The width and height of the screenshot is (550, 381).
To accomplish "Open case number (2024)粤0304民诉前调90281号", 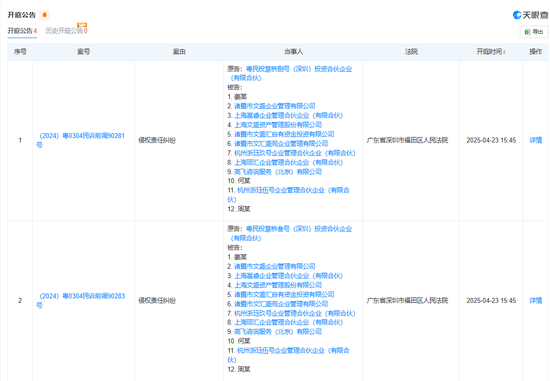I will [x=81, y=140].
